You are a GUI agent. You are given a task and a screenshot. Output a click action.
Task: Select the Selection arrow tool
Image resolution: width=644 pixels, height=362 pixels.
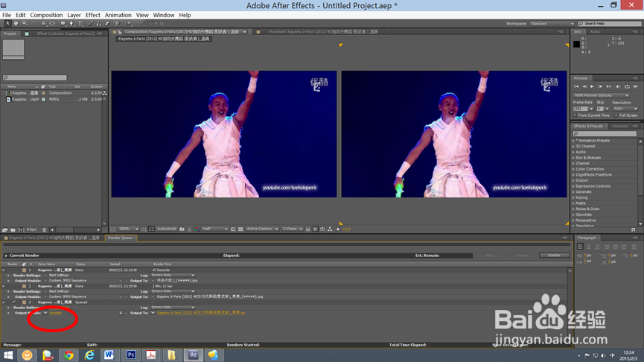tap(7, 23)
